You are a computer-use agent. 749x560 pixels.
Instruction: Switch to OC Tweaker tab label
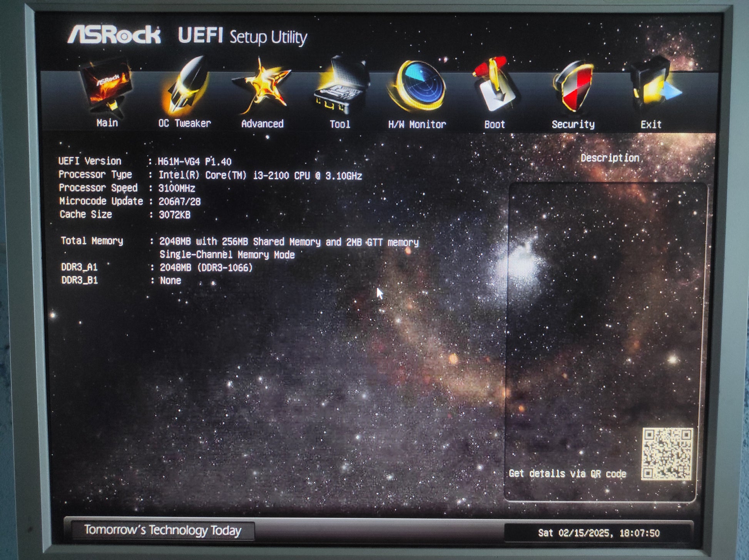click(185, 123)
